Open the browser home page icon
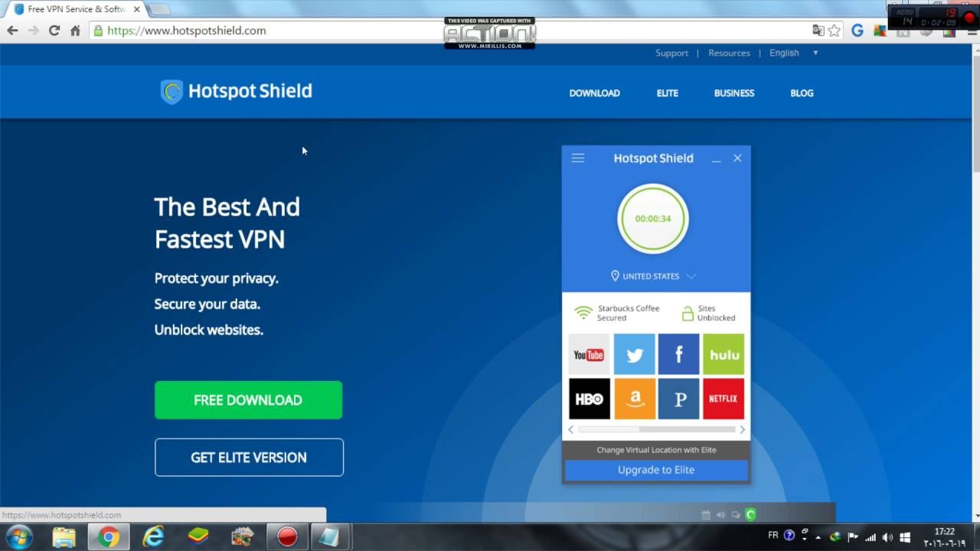 (75, 31)
